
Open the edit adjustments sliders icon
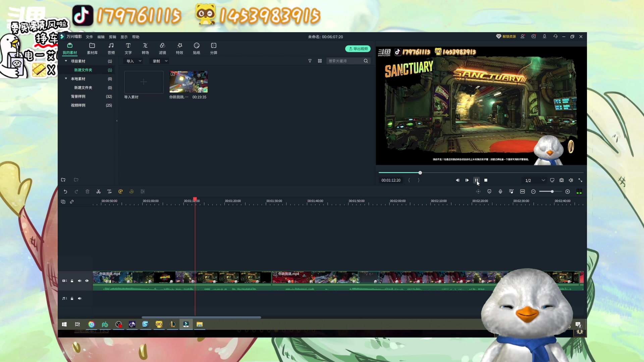point(143,192)
